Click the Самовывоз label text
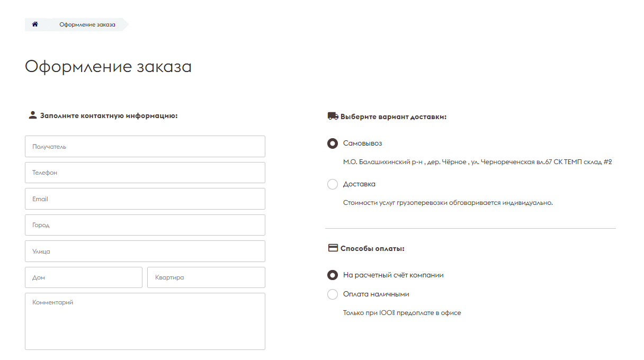Screen dimensions: 644x360 [x=363, y=143]
